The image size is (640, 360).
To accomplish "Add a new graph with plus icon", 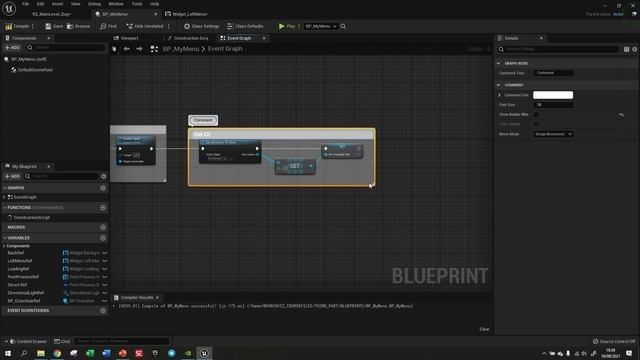I will (x=103, y=188).
